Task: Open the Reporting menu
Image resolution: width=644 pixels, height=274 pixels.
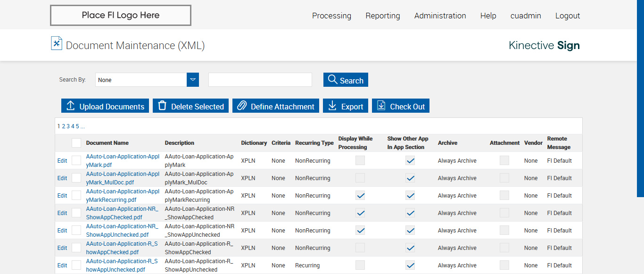Action: pyautogui.click(x=382, y=16)
